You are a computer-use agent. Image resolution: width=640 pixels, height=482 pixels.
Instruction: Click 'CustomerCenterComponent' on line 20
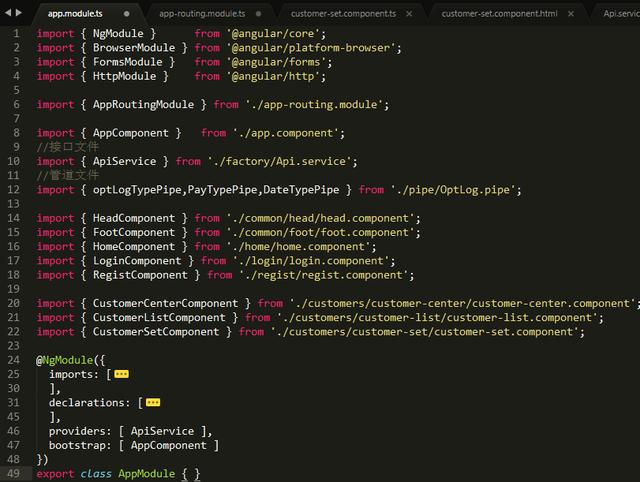click(x=165, y=303)
